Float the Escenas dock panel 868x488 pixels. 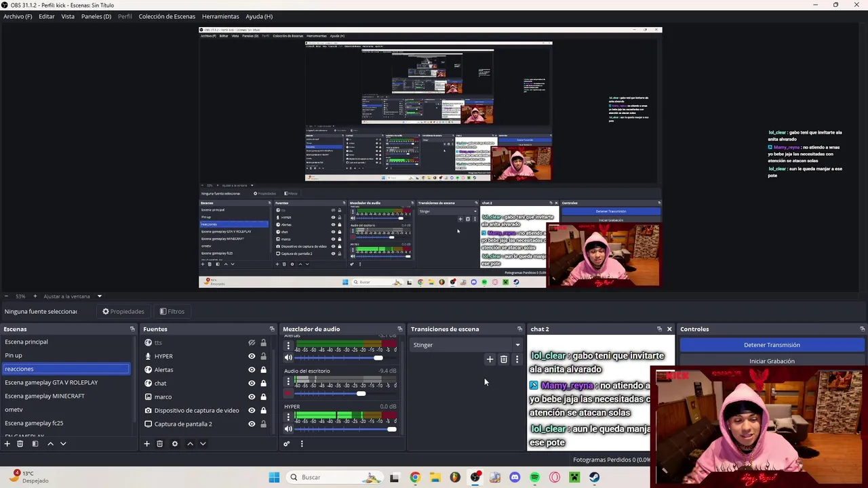pyautogui.click(x=132, y=329)
